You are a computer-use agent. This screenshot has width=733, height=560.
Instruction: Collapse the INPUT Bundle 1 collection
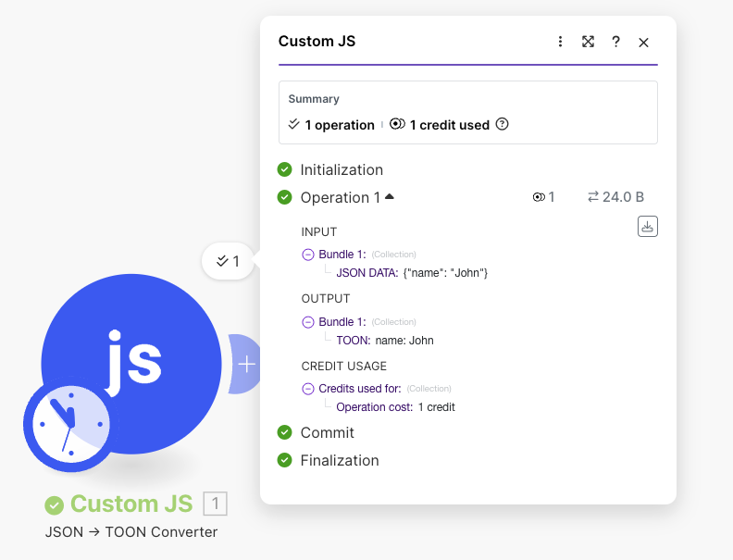307,255
